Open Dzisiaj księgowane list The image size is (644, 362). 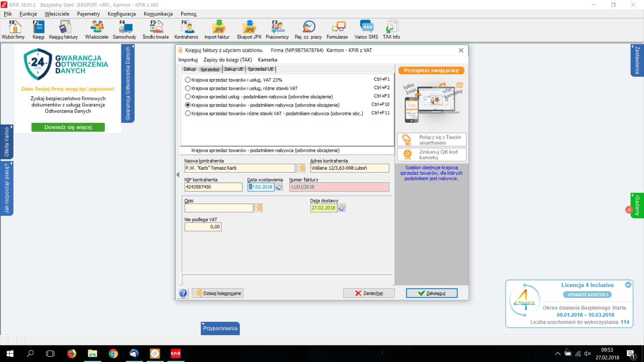pyautogui.click(x=218, y=293)
